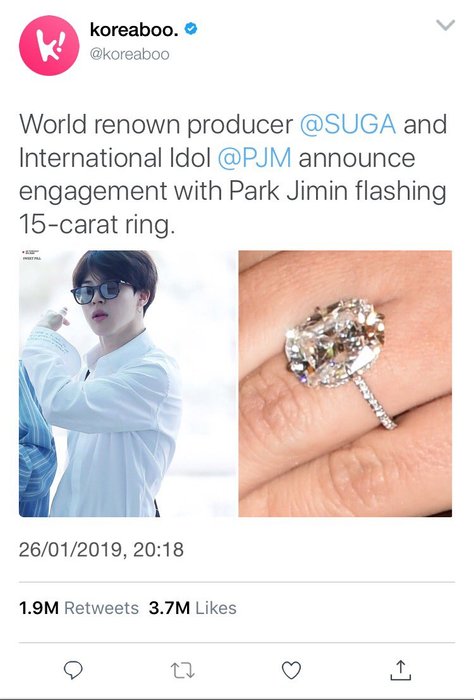Click the reply speech bubble icon
The height and width of the screenshot is (700, 474).
pos(73,670)
